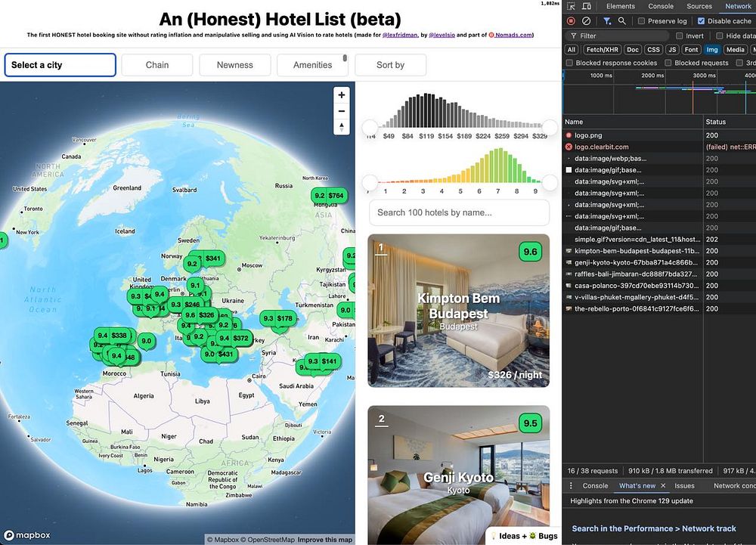This screenshot has height=545, width=756.
Task: Adjust the price range maximum slider handle
Action: pos(550,128)
